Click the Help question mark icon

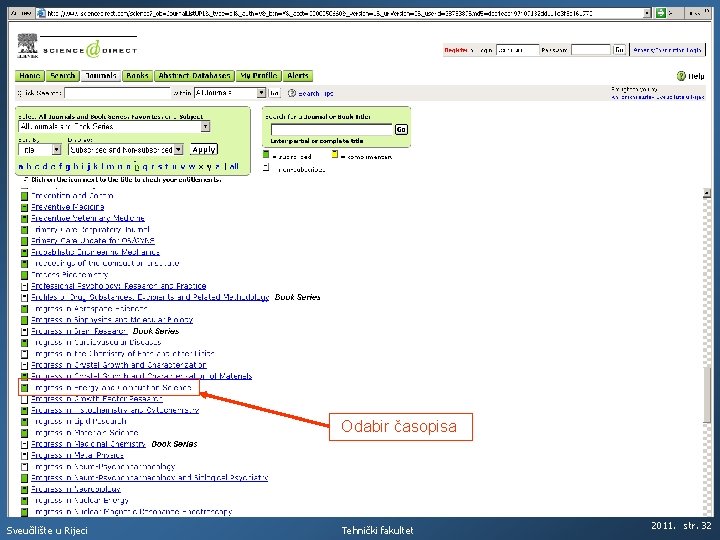(x=681, y=76)
